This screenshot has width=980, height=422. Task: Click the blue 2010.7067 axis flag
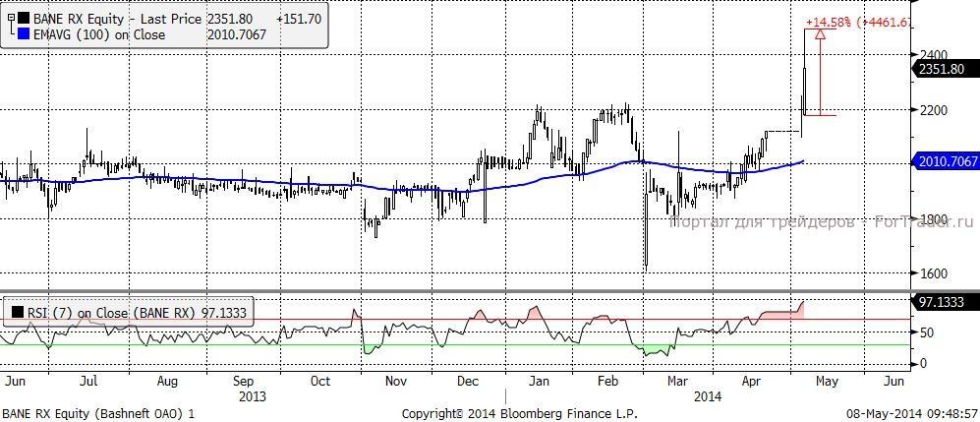tap(946, 162)
